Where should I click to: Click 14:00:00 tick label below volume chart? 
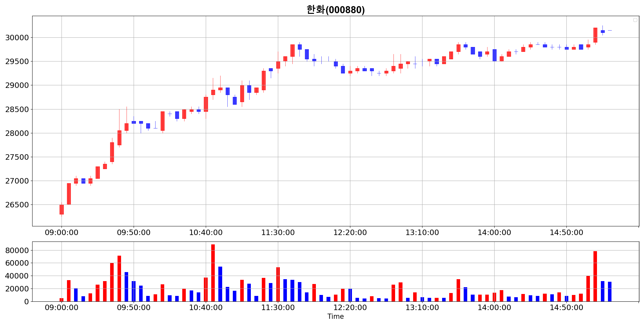coord(494,308)
